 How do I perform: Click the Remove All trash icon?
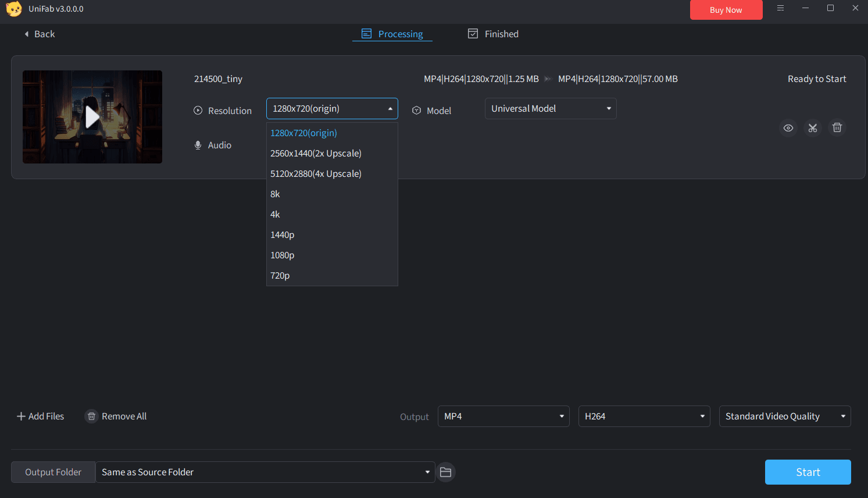[x=92, y=416]
